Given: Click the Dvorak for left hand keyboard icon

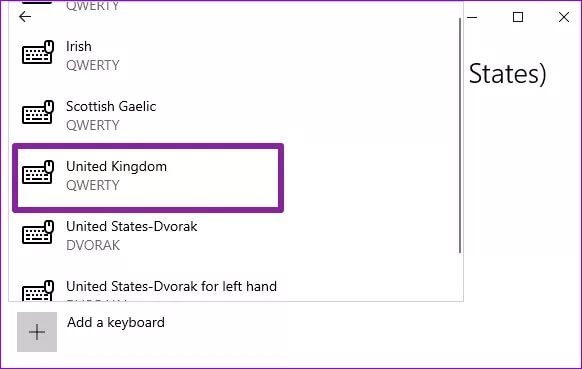Looking at the screenshot, I should 38,290.
